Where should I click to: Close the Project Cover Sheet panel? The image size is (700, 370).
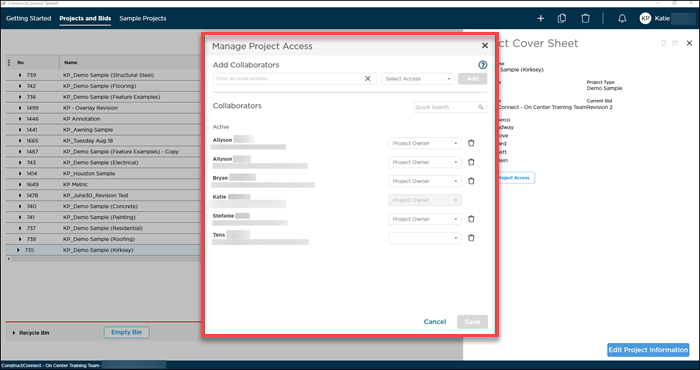[x=689, y=43]
